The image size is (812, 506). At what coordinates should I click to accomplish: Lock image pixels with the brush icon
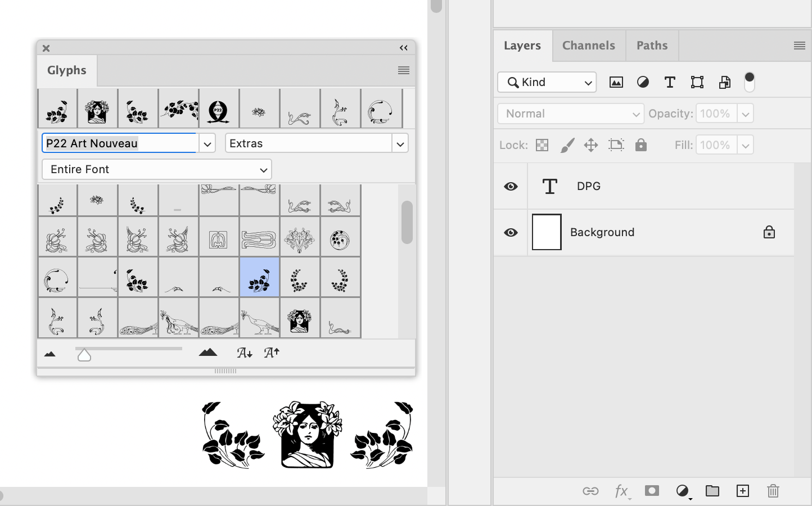tap(567, 145)
